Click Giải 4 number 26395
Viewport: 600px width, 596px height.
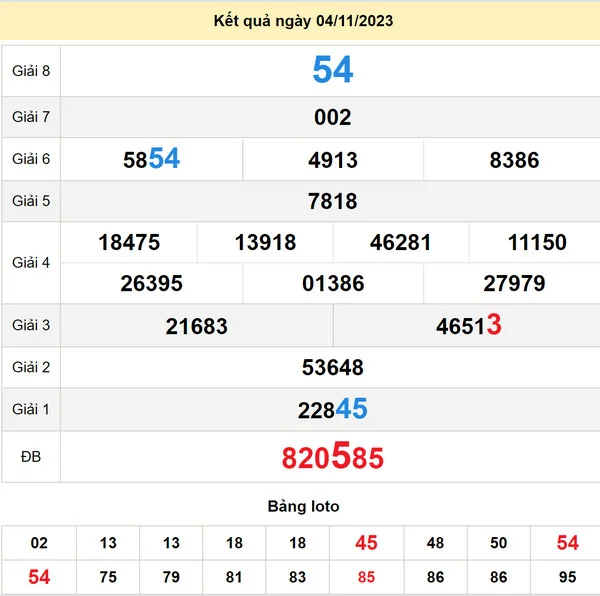tap(151, 283)
